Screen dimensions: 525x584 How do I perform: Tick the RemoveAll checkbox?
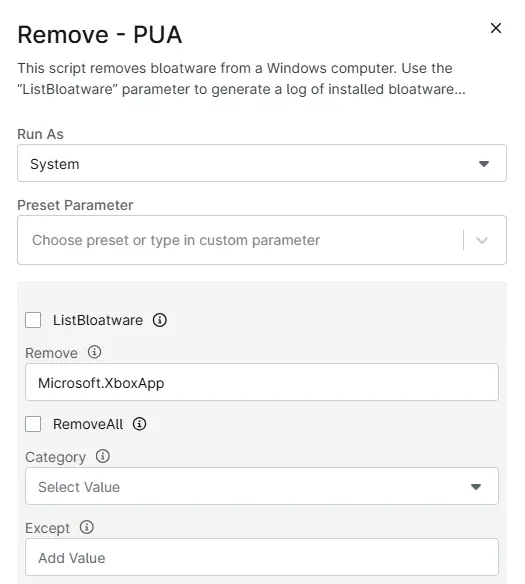tap(33, 424)
